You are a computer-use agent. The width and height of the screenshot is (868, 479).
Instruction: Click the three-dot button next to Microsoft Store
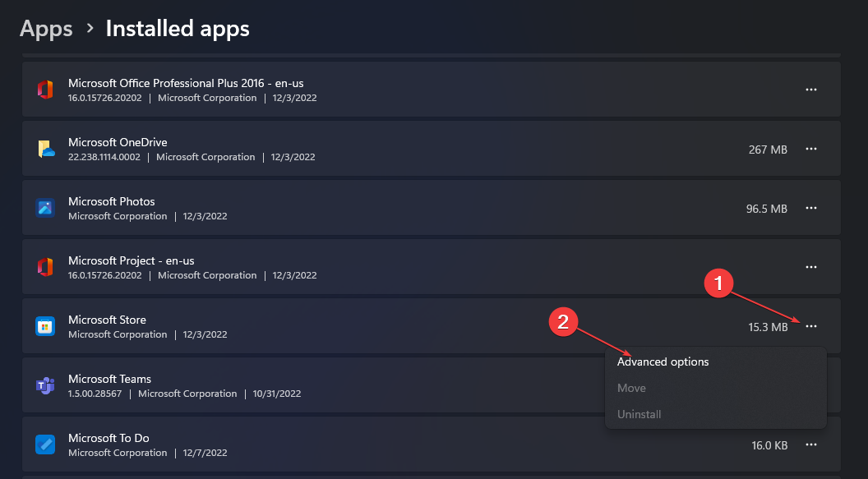pos(811,326)
